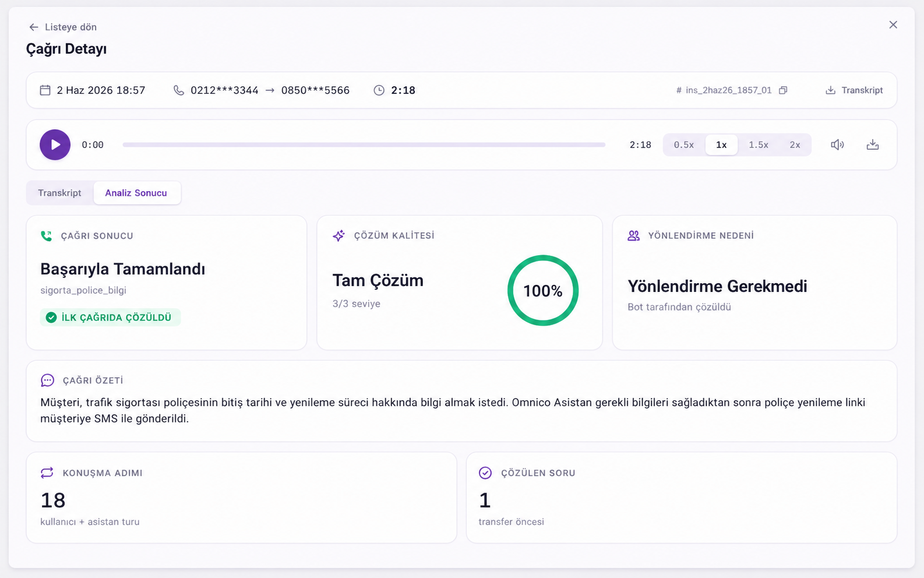924x578 pixels.
Task: Click the İlk Çağrıda Çözüldü badge
Action: click(110, 318)
